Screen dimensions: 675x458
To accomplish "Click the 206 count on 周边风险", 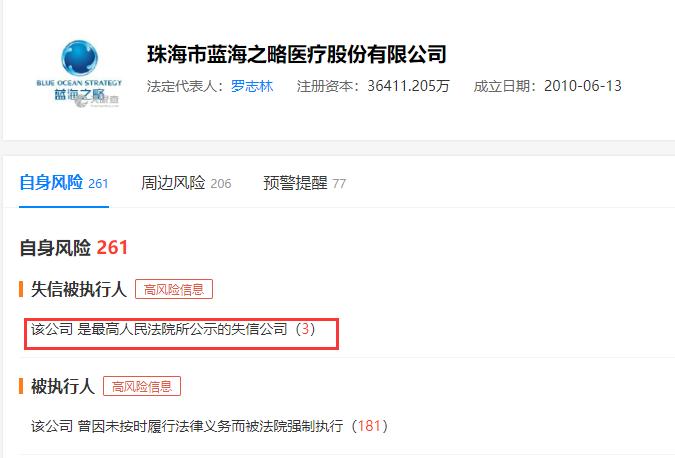I will (221, 184).
